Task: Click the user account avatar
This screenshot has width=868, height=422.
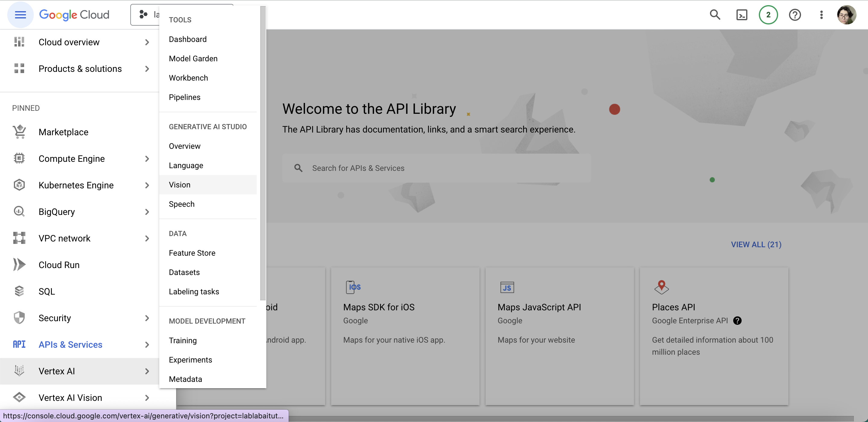Action: pos(846,15)
